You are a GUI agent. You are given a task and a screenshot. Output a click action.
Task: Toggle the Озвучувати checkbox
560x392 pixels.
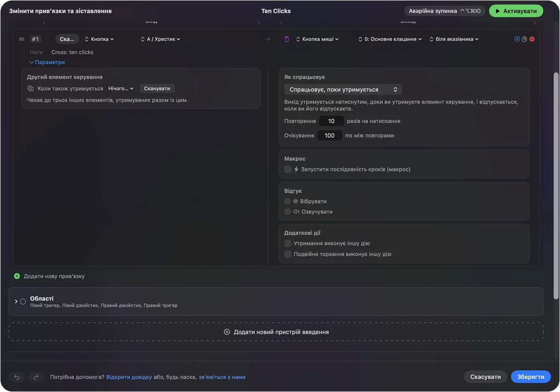pos(287,212)
